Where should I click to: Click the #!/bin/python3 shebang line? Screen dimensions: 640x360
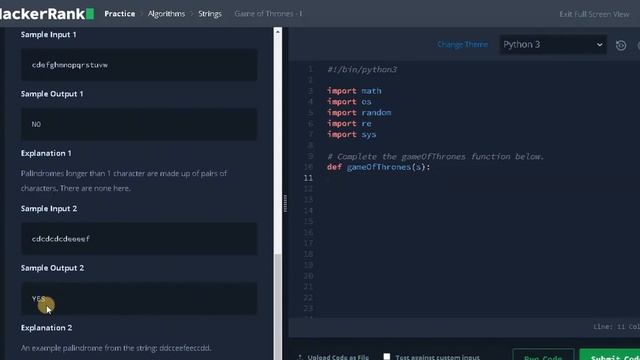[x=362, y=69]
